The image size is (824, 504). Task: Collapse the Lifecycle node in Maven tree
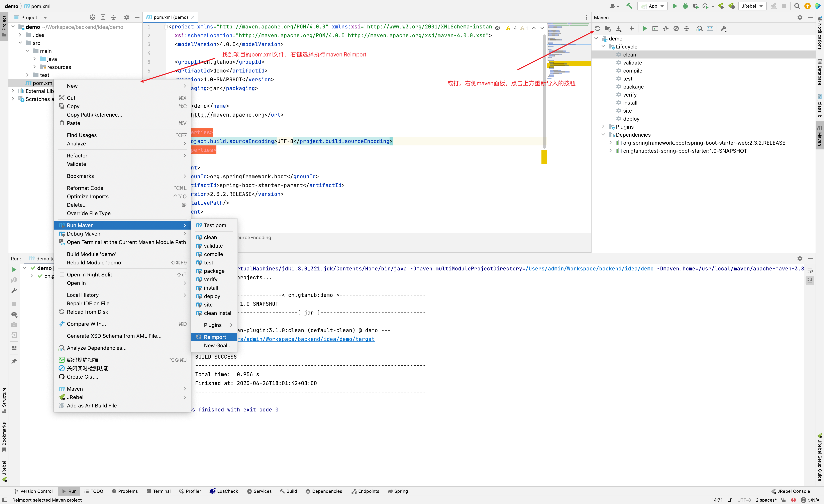[x=603, y=46]
